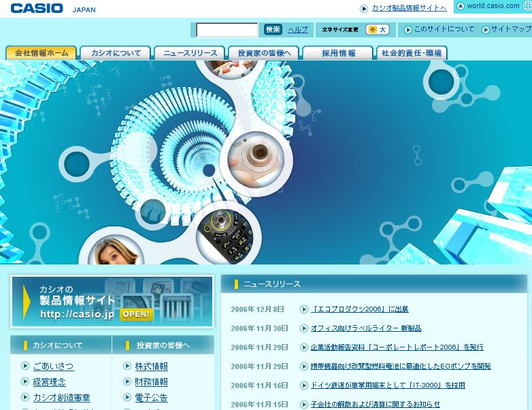The image size is (532, 410).
Task: Open このサイトについて link
Action: 444,29
